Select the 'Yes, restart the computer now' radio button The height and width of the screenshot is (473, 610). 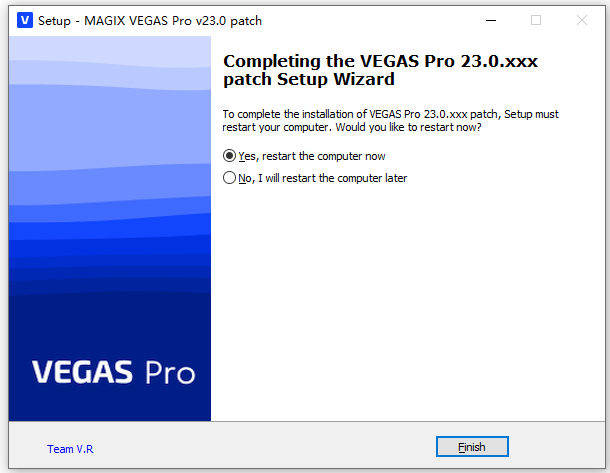coord(229,156)
